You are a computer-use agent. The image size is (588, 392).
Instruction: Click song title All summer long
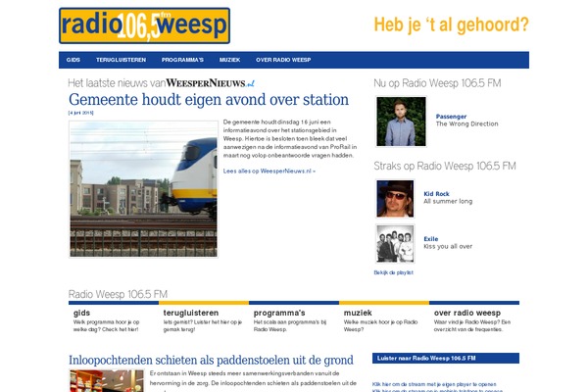click(448, 202)
